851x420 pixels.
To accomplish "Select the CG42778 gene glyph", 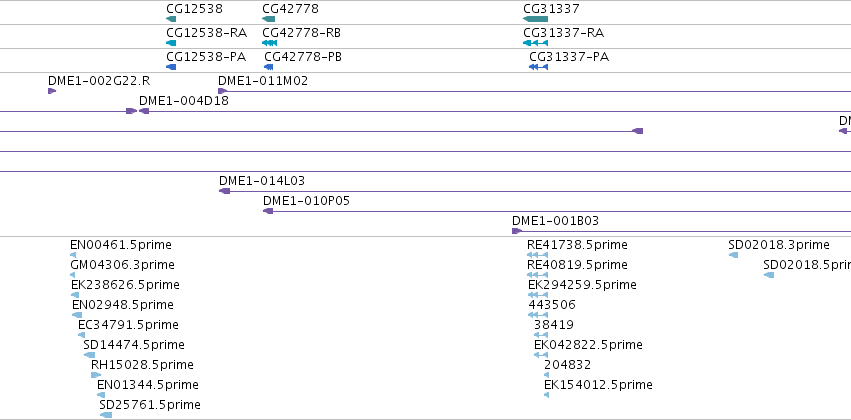I will (x=269, y=19).
